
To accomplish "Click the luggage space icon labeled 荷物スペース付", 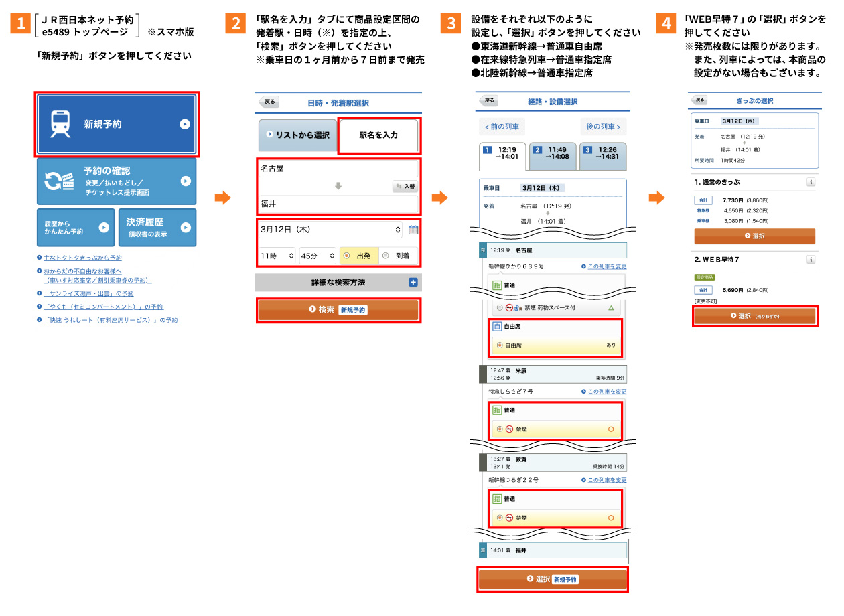I will click(x=517, y=308).
